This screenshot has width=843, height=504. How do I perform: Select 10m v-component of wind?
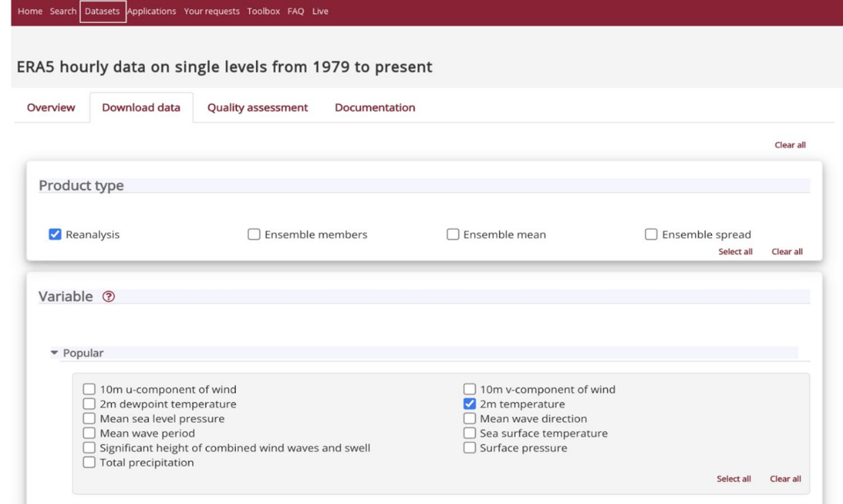tap(469, 389)
